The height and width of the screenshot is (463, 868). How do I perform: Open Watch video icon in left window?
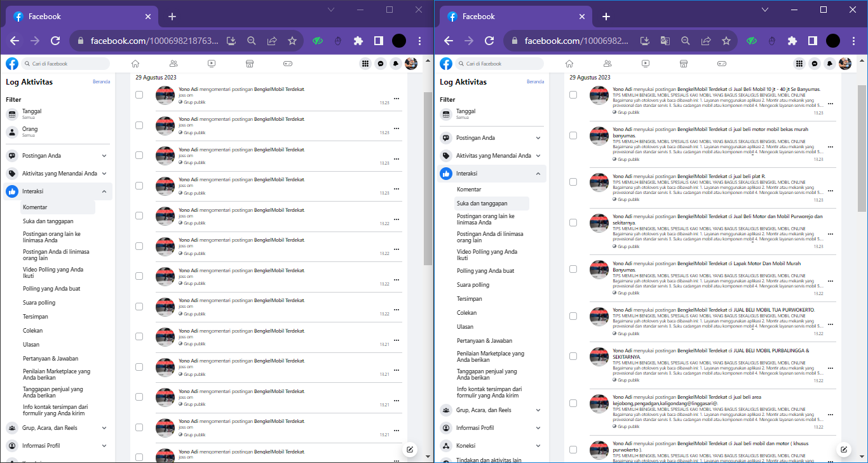[x=212, y=64]
